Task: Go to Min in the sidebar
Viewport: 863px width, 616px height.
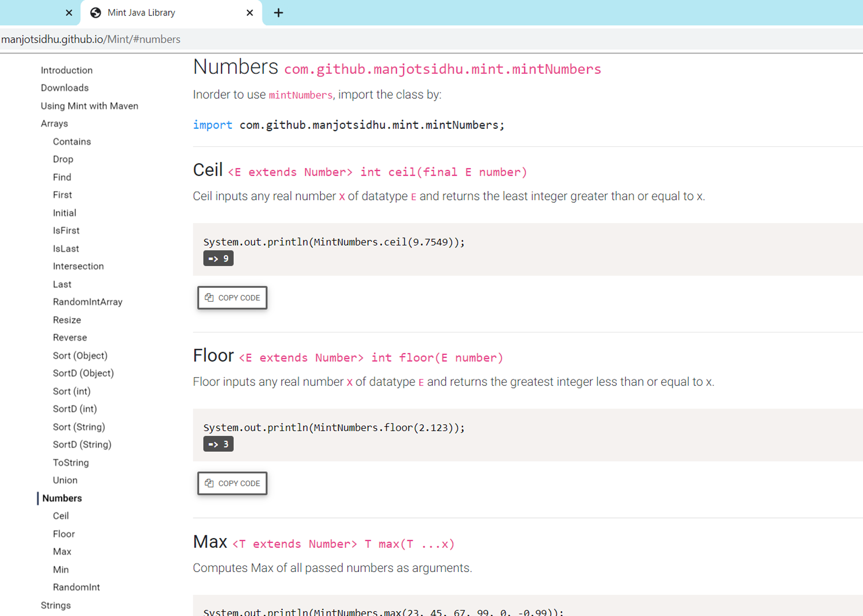Action: (x=61, y=570)
